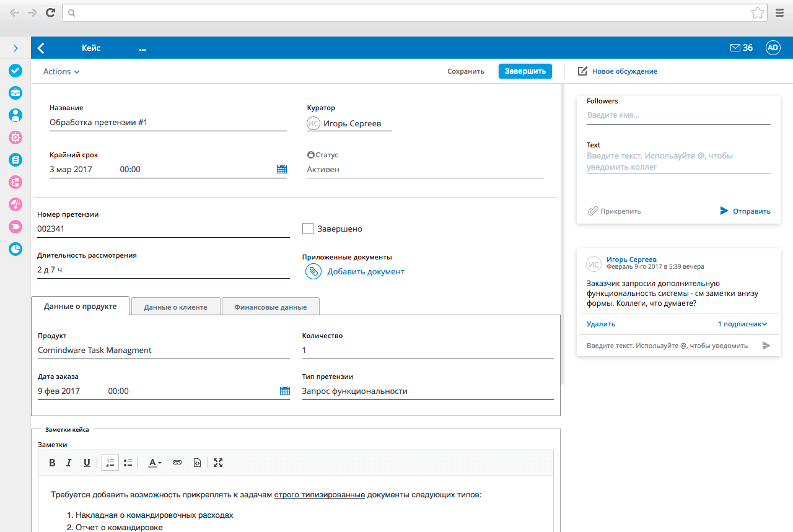This screenshot has height=532, width=793.
Task: Expand the notes editor to fullscreen
Action: pyautogui.click(x=218, y=463)
